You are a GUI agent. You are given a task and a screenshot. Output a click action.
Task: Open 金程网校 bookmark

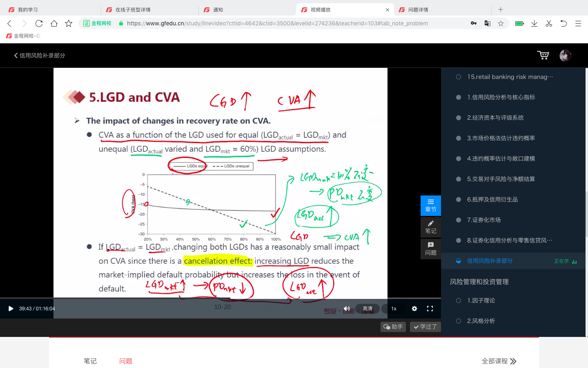[x=23, y=36]
